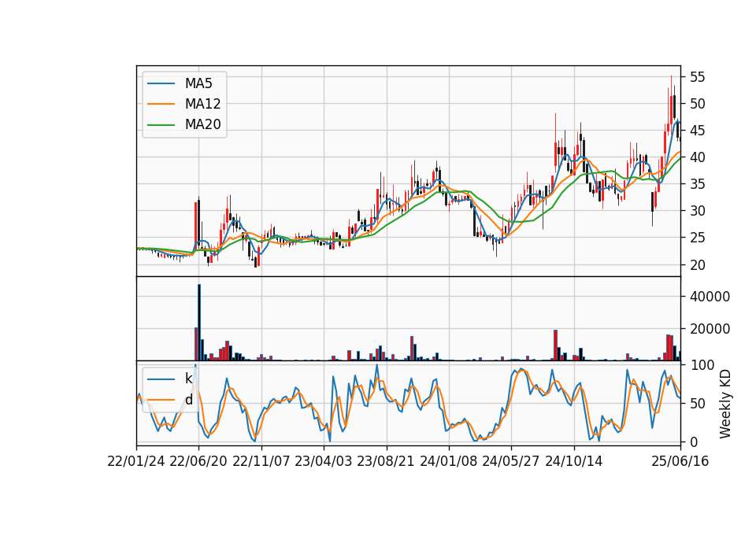Click the tallest volume bar near 22/06/20
This screenshot has height=543, width=756.
coord(199,323)
